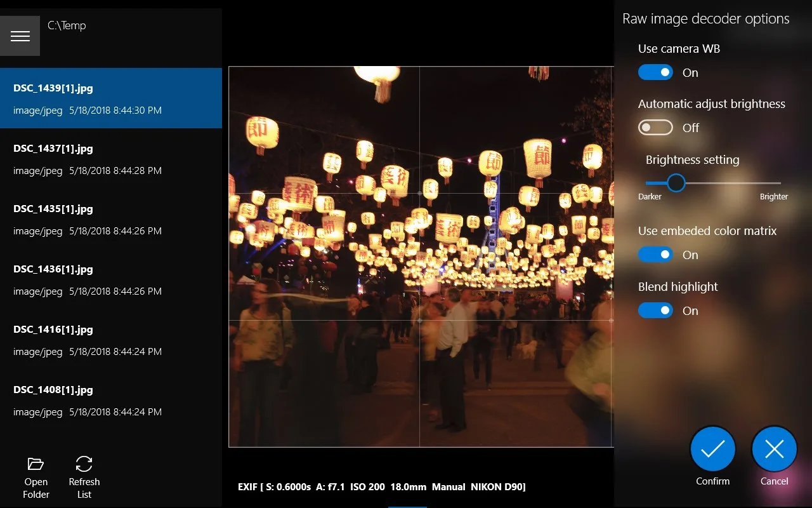Disable Use embeded color matrix switch
The height and width of the screenshot is (508, 812).
click(655, 255)
